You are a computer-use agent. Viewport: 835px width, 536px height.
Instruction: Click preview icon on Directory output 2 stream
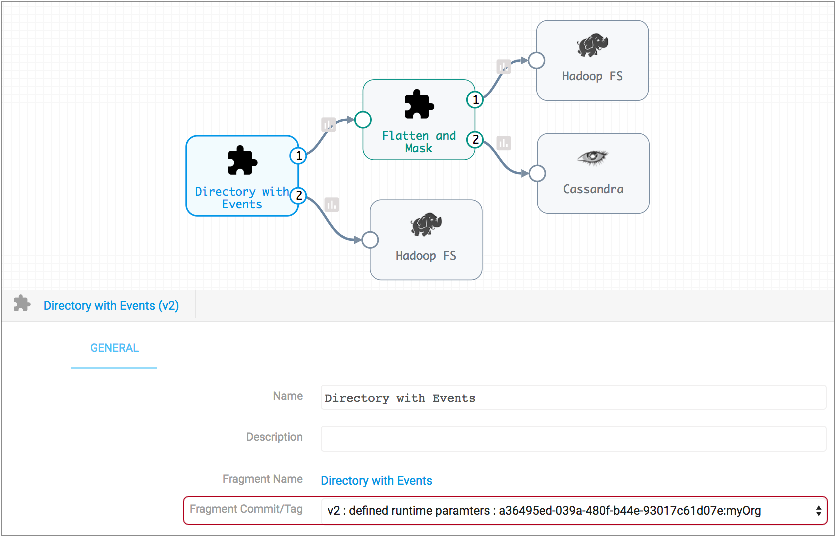(331, 205)
